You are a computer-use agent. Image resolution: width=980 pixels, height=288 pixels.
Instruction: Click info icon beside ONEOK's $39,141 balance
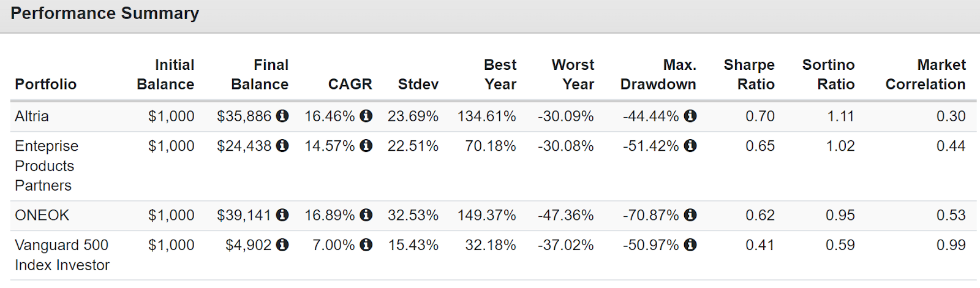(282, 215)
